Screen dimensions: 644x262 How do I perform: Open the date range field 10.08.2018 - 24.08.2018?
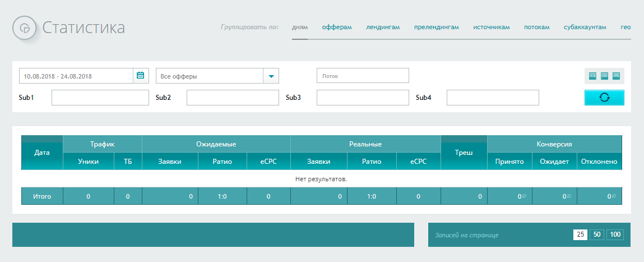tap(76, 76)
